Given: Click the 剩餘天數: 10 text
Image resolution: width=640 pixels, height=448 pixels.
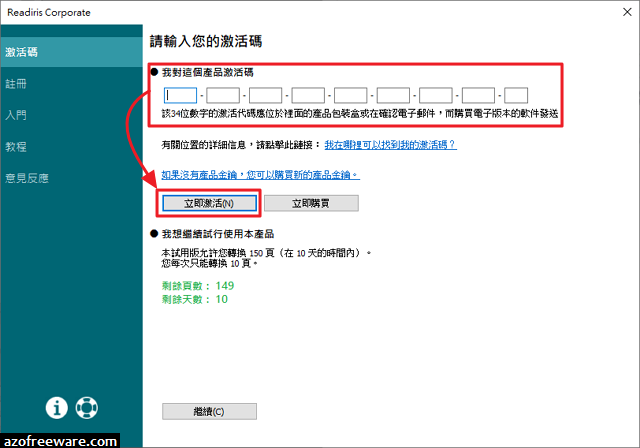Looking at the screenshot, I should point(195,299).
